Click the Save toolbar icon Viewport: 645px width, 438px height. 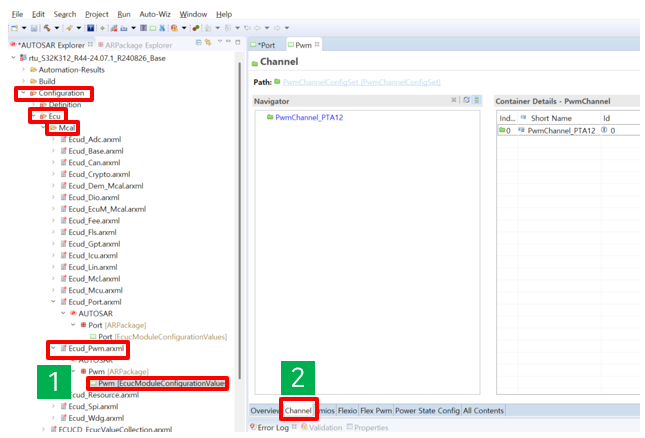pos(34,28)
